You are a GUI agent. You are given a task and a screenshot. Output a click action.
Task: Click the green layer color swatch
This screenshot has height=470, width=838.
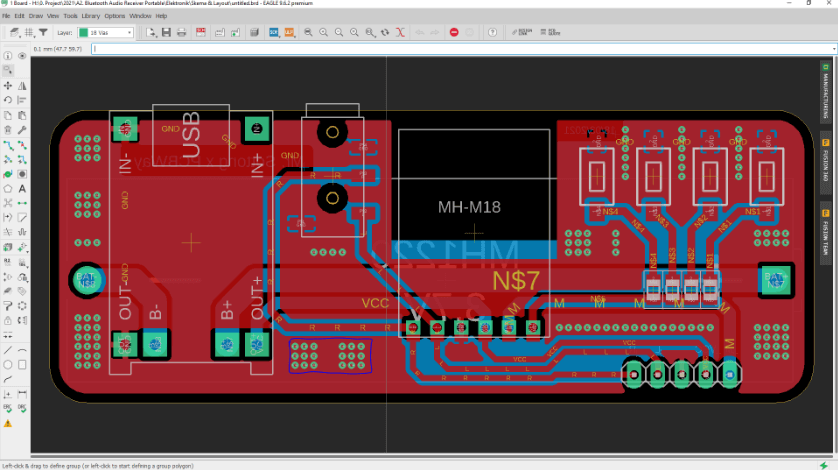[84, 32]
